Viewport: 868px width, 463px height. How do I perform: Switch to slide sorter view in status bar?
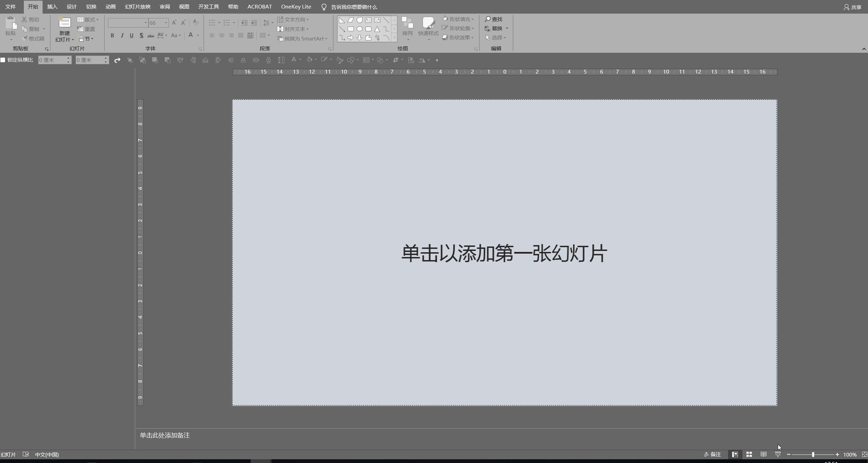[x=749, y=454]
